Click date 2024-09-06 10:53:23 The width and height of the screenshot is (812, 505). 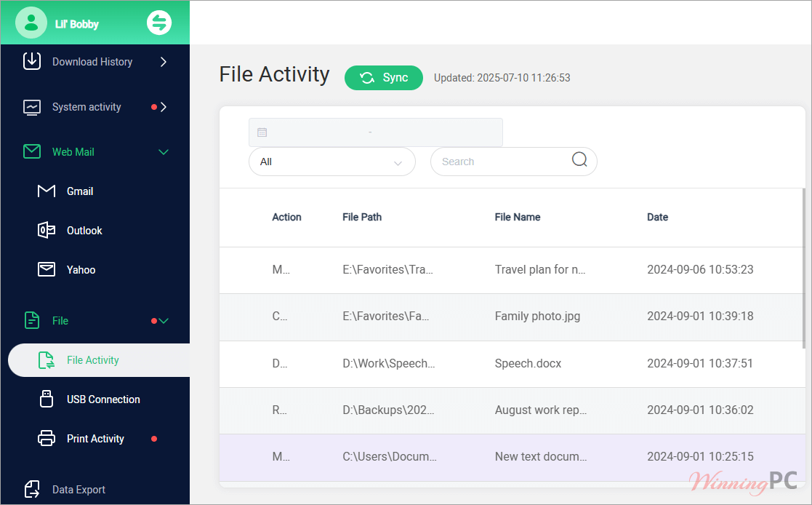coord(700,270)
